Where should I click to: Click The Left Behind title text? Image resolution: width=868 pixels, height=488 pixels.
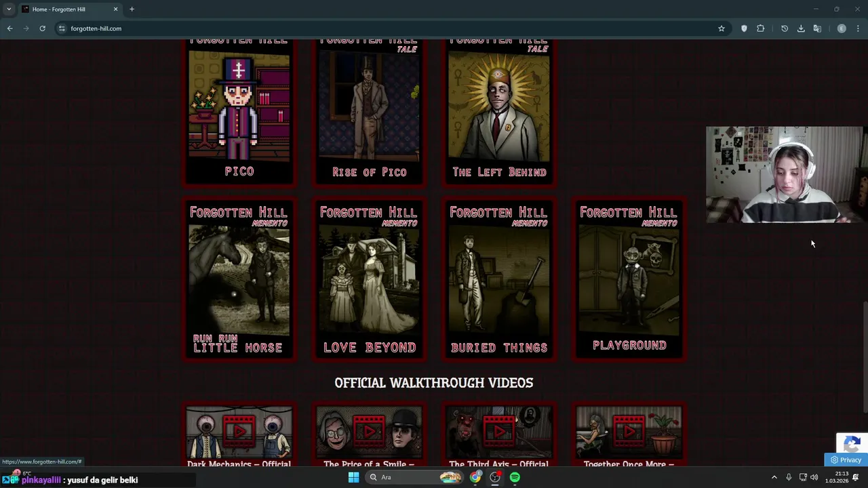pos(499,172)
